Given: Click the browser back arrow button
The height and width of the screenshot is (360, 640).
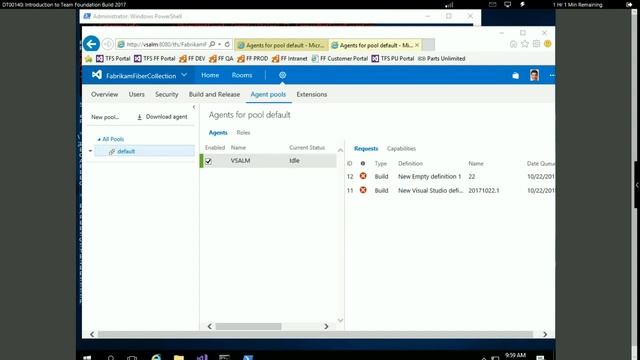Looking at the screenshot, I should pyautogui.click(x=91, y=44).
